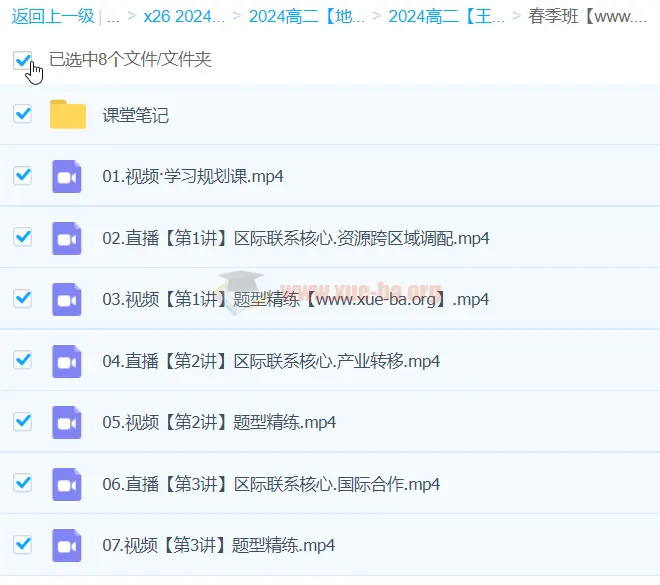Click video icon of 06.直播【第3讲】国际合作
The image size is (660, 585).
67,484
